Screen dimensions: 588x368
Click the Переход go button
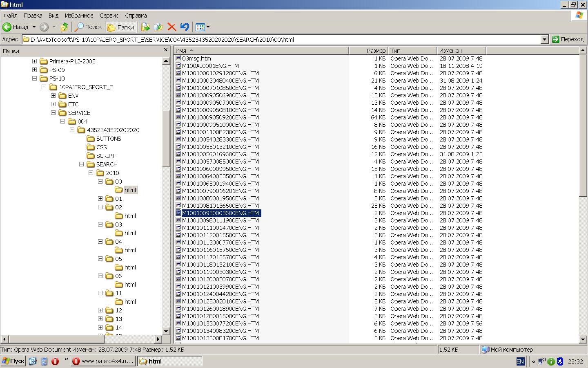point(568,39)
